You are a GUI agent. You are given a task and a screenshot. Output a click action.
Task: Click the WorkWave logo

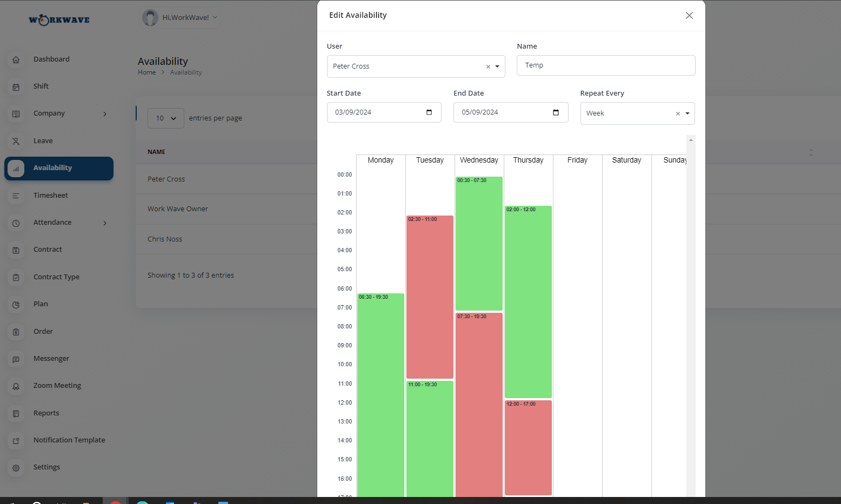[59, 20]
